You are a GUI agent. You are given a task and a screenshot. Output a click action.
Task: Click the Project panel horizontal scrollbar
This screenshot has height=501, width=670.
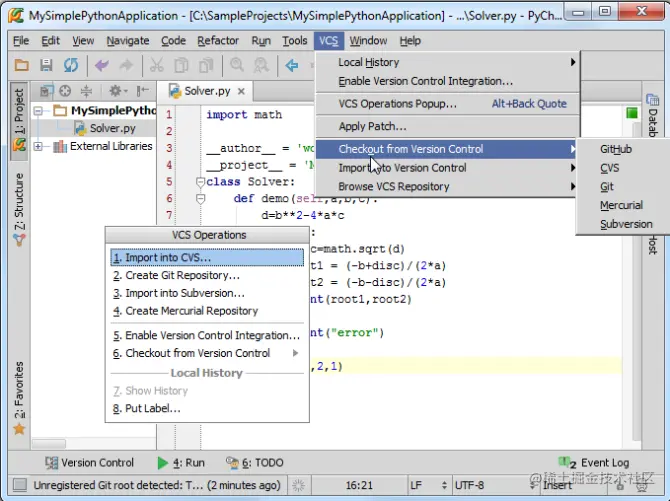pyautogui.click(x=49, y=444)
